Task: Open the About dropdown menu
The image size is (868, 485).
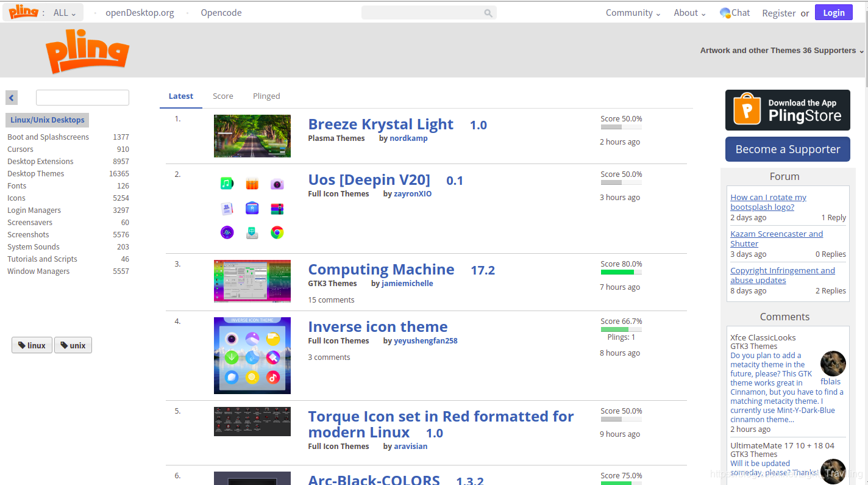Action: click(690, 13)
